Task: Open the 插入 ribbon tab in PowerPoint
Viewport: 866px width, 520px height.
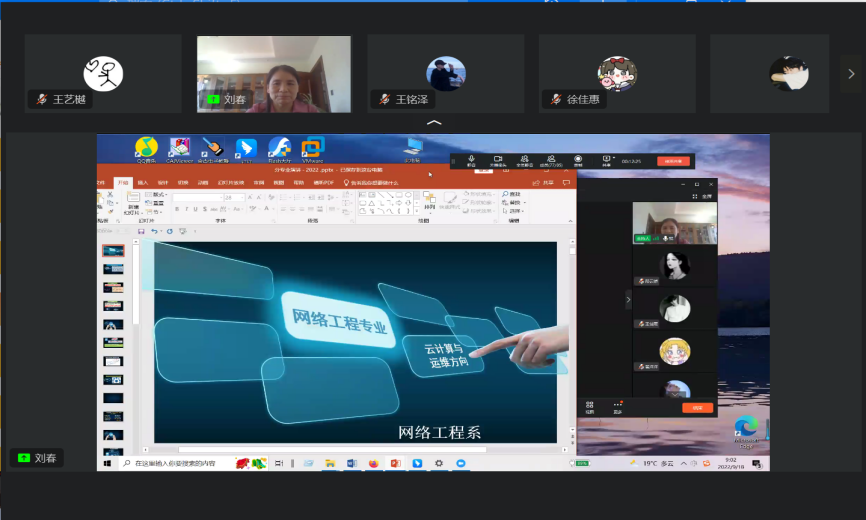Action: click(x=143, y=183)
